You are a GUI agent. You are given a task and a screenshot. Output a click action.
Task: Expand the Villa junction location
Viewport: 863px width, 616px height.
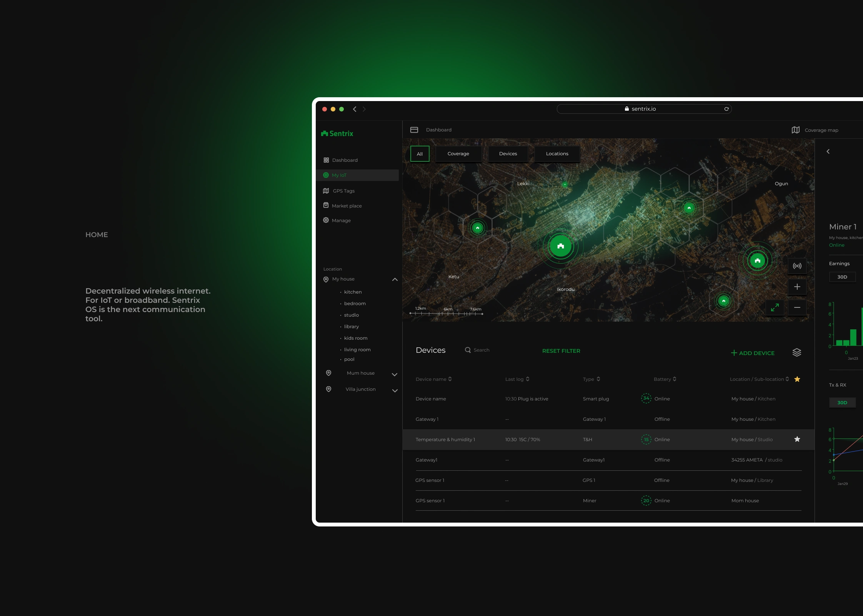(x=395, y=390)
